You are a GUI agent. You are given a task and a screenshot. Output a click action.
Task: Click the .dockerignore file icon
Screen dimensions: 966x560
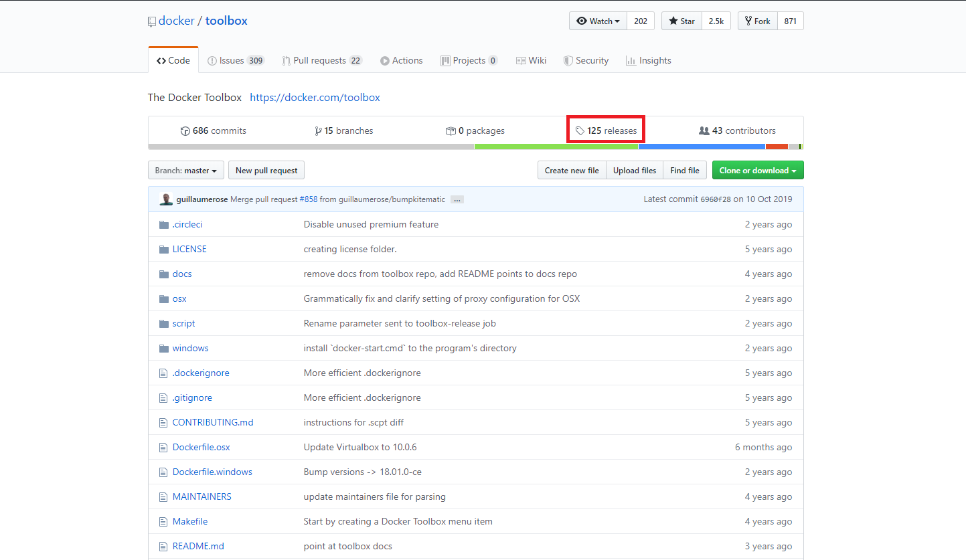pyautogui.click(x=163, y=373)
